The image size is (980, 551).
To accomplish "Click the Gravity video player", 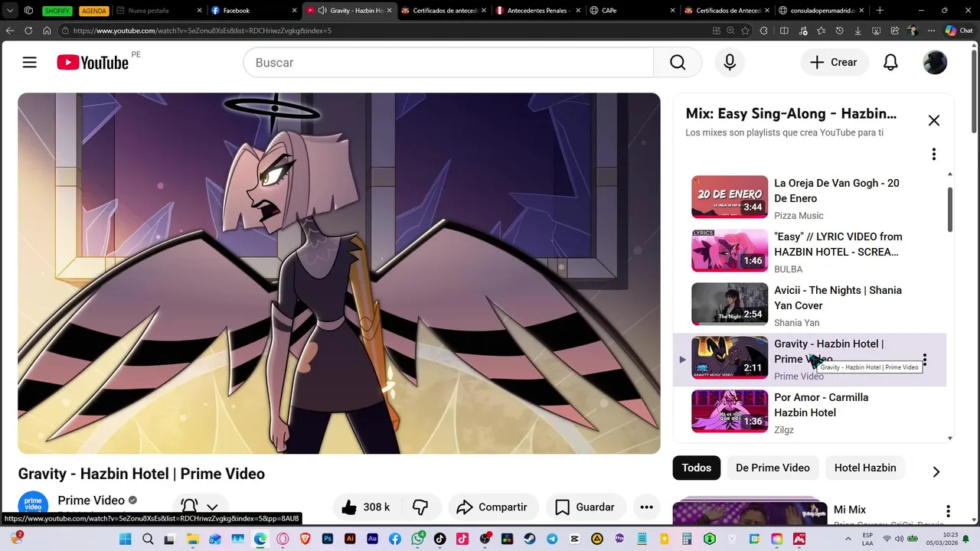I will click(339, 273).
